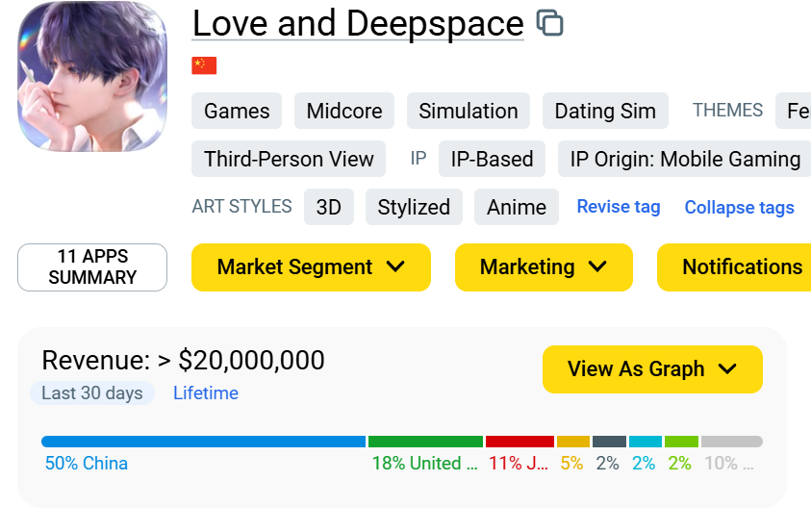Click the Collapse tags link
This screenshot has width=811, height=532.
739,208
